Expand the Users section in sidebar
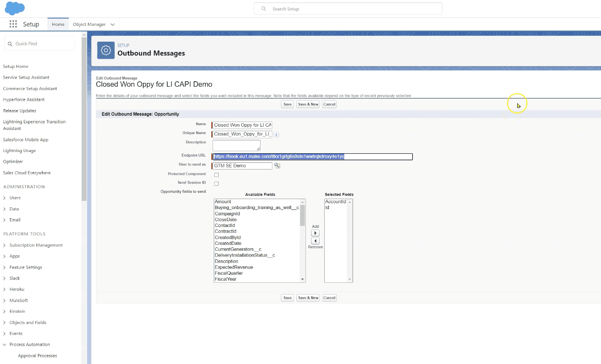 point(5,197)
